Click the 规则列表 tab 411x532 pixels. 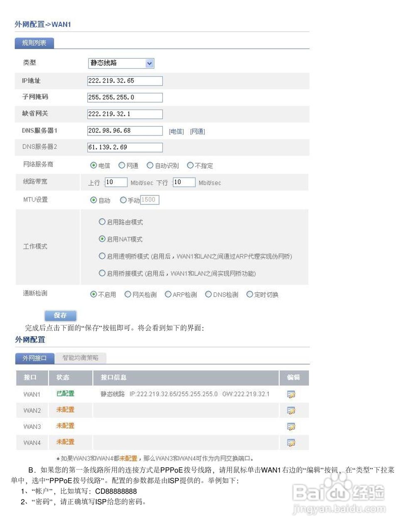[34, 43]
